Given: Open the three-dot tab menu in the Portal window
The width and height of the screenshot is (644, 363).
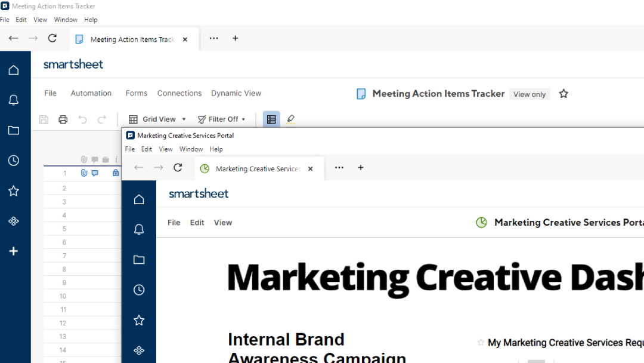Looking at the screenshot, I should 339,168.
